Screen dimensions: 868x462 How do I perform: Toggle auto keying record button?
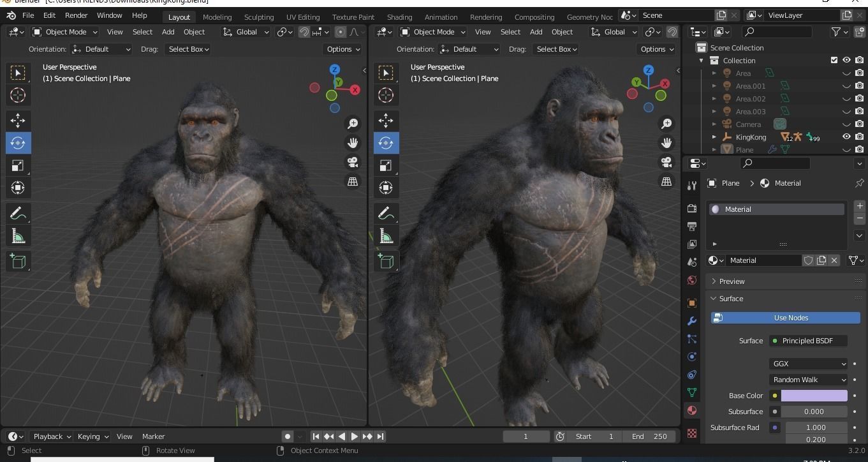pos(288,436)
